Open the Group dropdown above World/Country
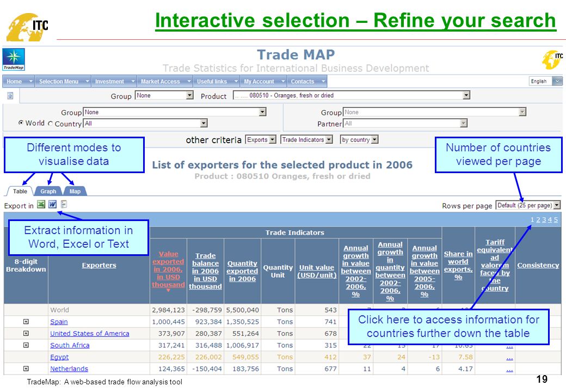Screen dimensions: 566x392 point(175,112)
